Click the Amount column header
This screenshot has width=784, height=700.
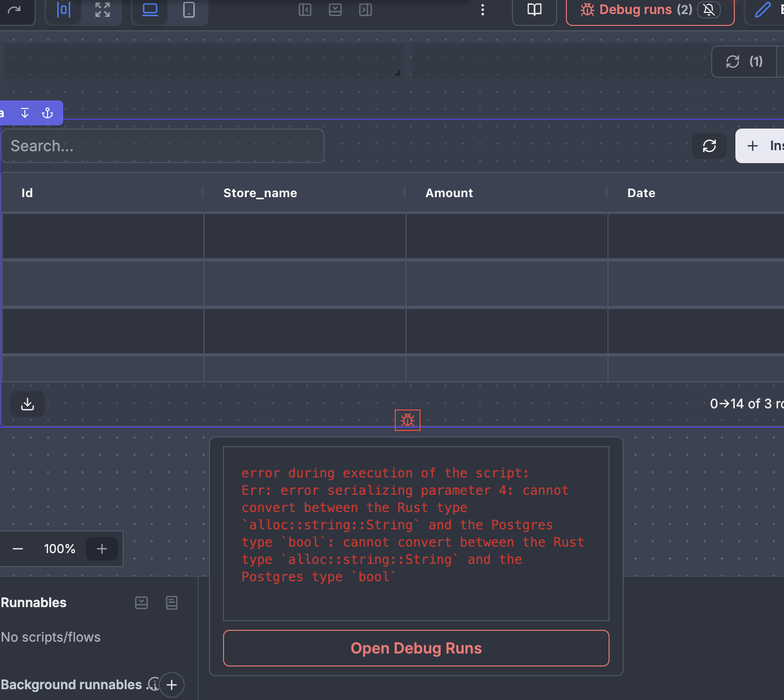point(449,193)
